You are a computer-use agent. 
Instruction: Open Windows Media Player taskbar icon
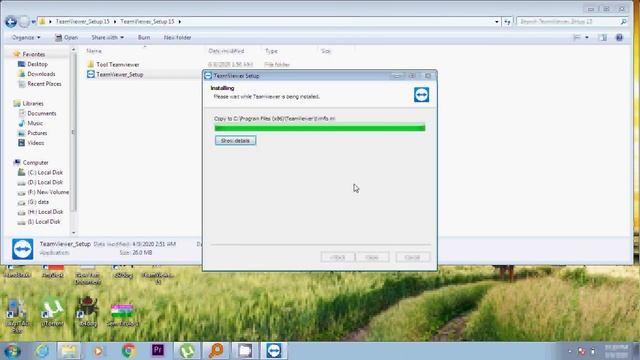coord(98,351)
